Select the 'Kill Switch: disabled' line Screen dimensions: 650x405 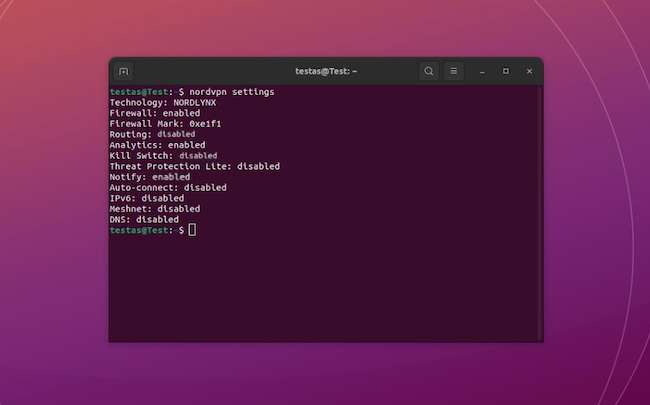163,156
